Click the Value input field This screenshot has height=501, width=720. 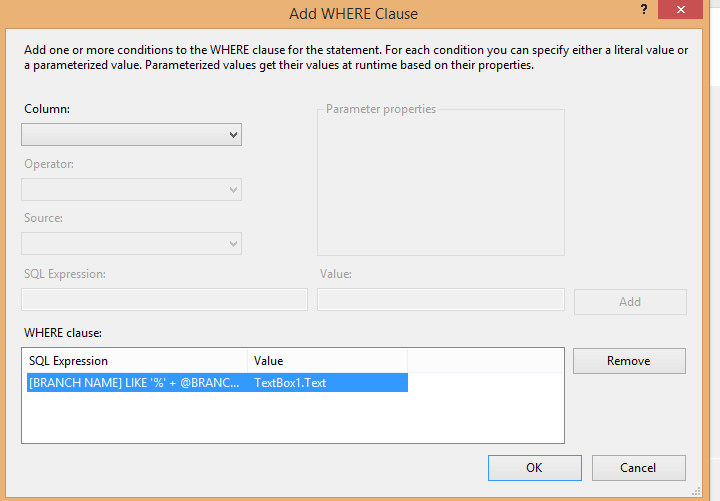click(441, 299)
